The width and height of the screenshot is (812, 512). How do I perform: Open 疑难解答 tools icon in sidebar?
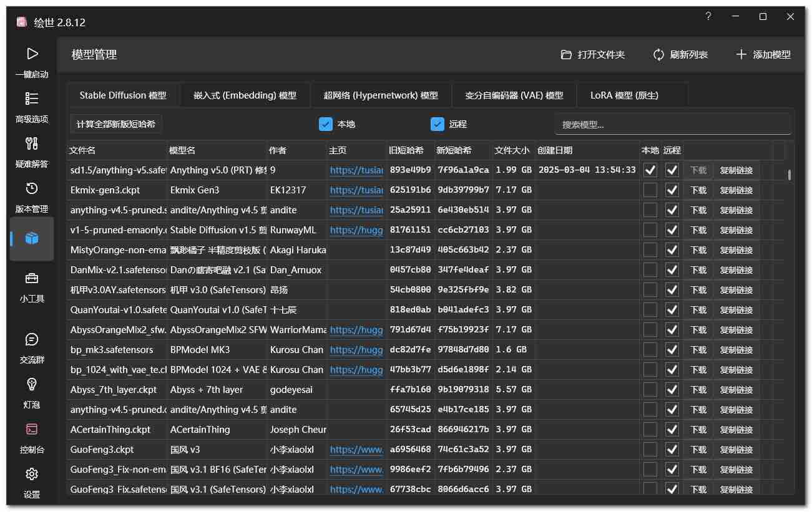[32, 145]
